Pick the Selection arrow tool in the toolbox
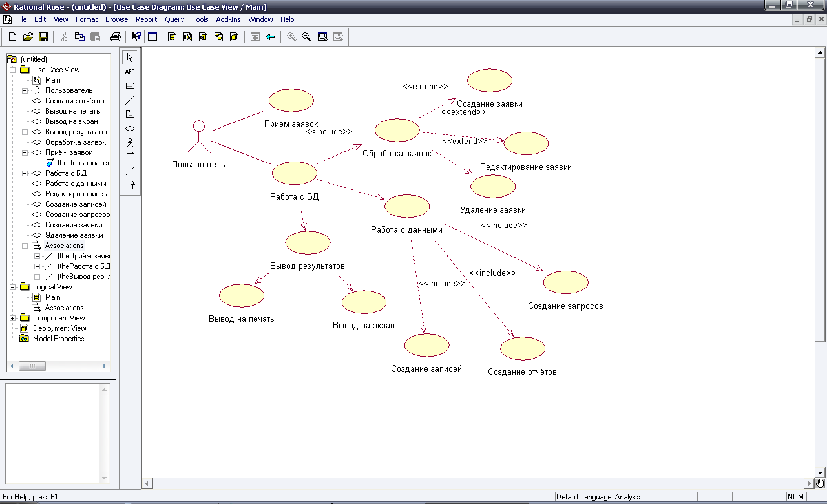 coord(130,58)
